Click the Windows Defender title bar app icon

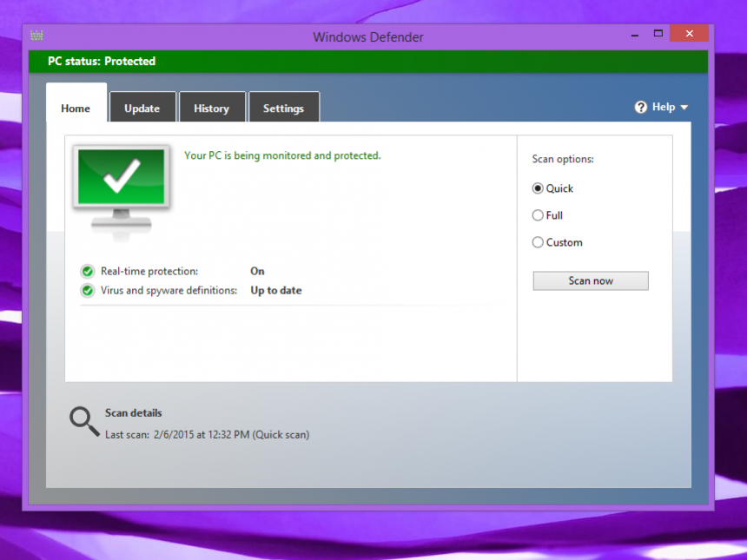[x=36, y=36]
